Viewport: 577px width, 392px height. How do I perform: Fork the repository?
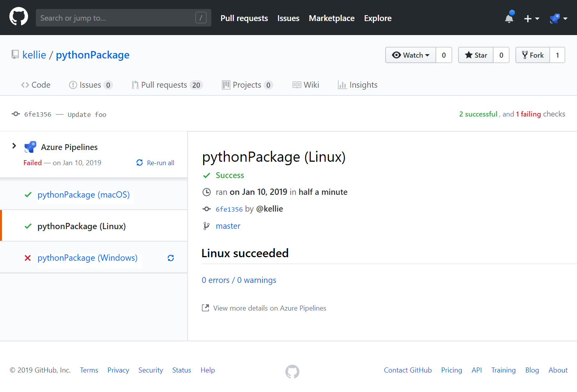point(533,55)
